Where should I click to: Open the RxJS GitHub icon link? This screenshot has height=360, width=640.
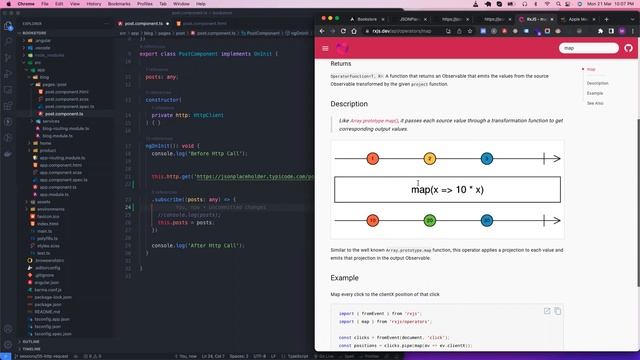[x=628, y=48]
